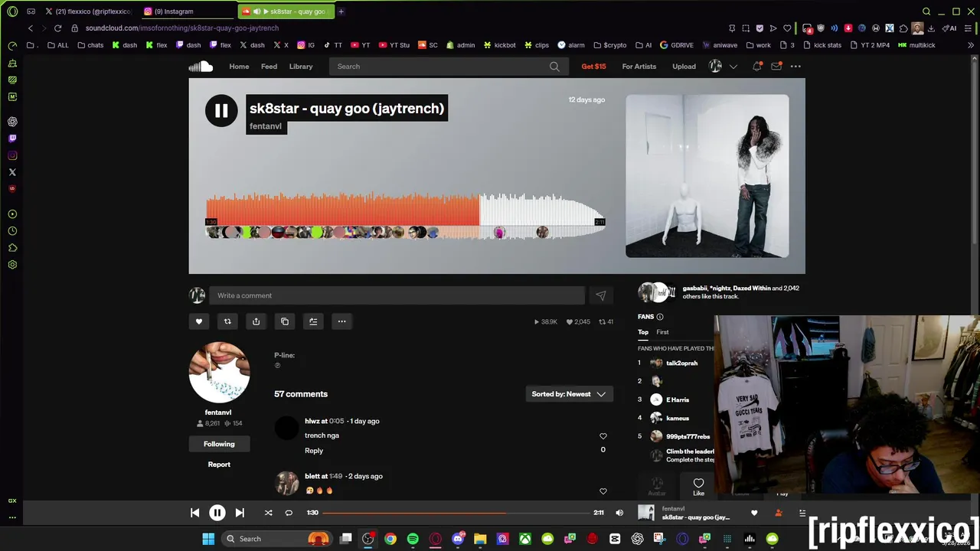Select the First fans tab
980x551 pixels.
tap(662, 332)
